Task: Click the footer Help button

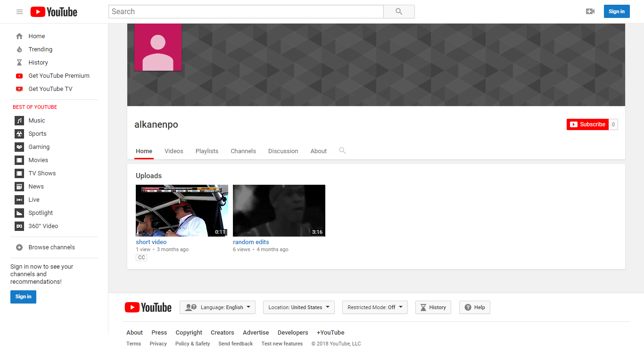Action: click(475, 307)
